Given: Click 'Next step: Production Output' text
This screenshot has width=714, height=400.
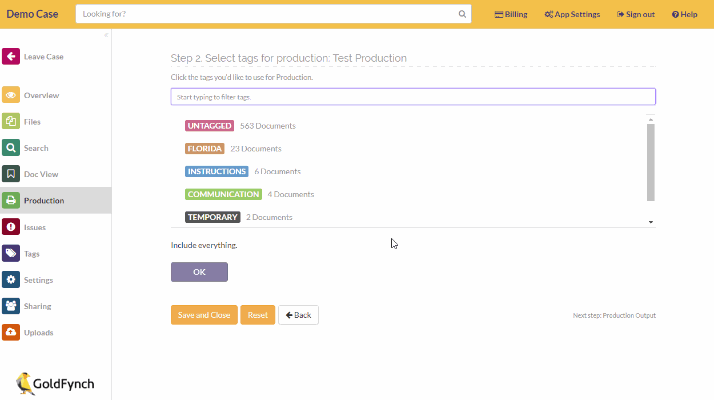Looking at the screenshot, I should [x=614, y=315].
